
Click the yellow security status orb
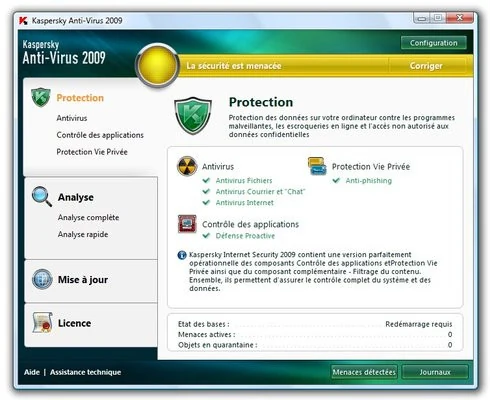157,65
